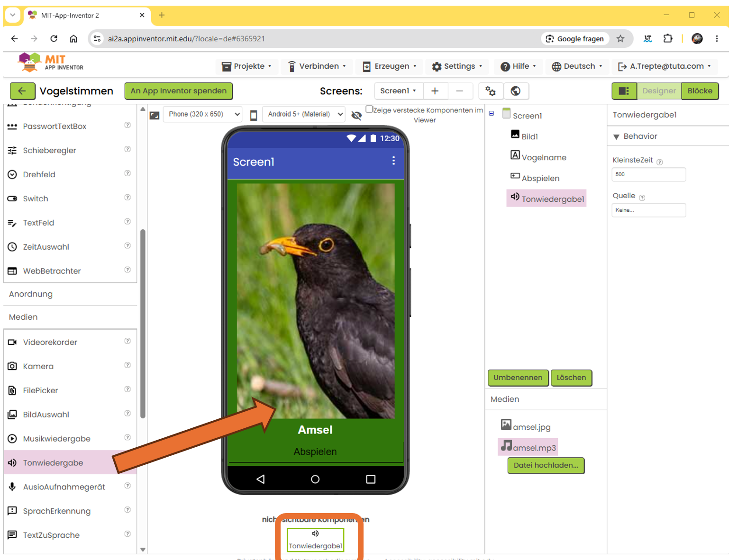Open the Hilfe menu
This screenshot has height=560, width=747.
(x=519, y=66)
